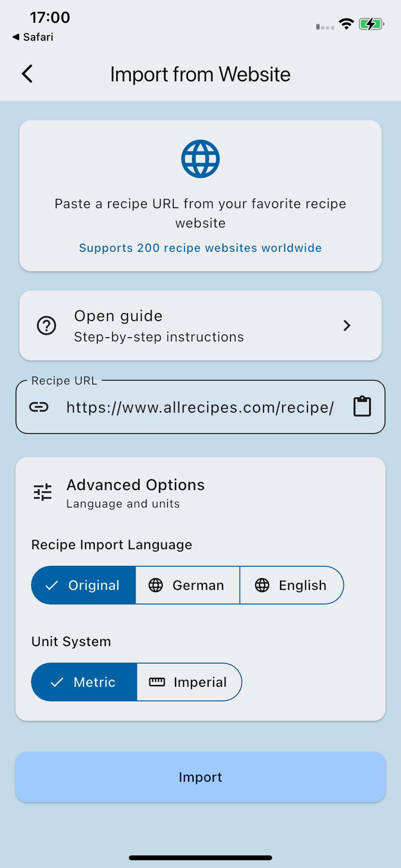
Task: Tap the ruler icon beside Imperial
Action: (x=156, y=682)
